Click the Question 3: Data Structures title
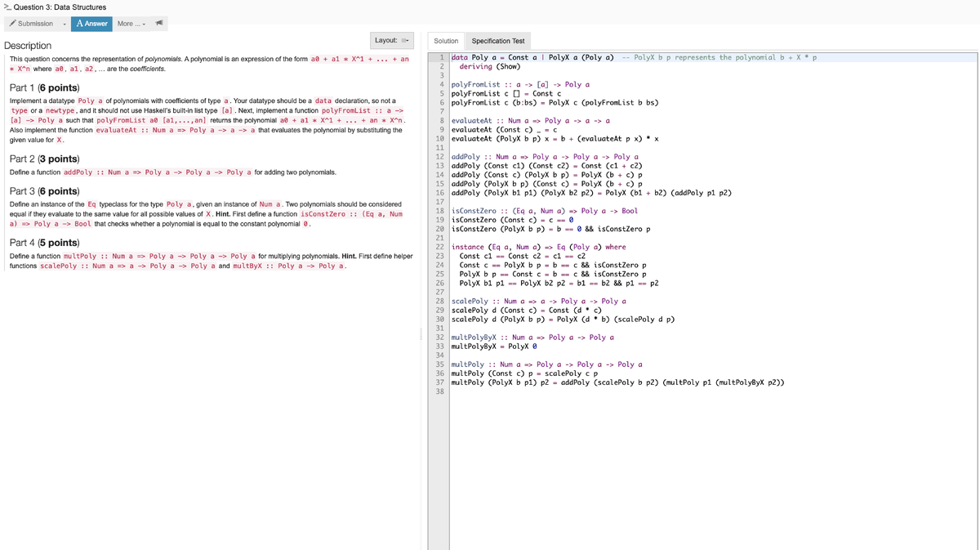 pos(57,6)
